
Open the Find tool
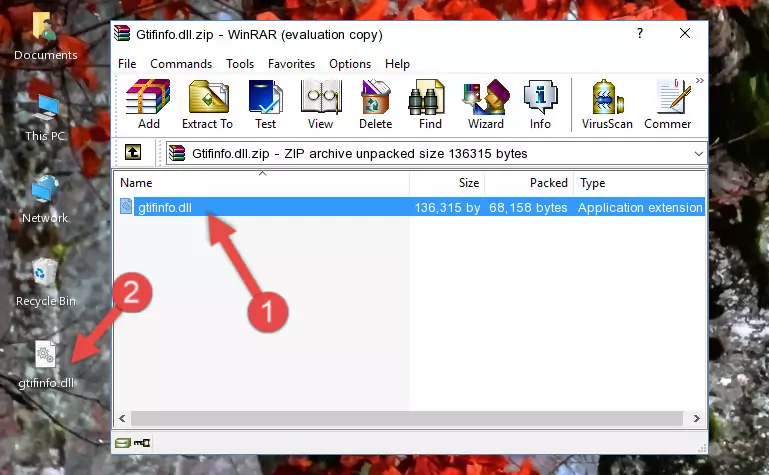click(430, 104)
